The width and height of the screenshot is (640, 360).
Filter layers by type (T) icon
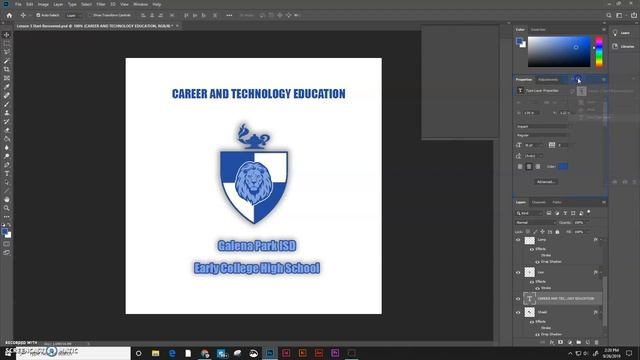point(565,213)
